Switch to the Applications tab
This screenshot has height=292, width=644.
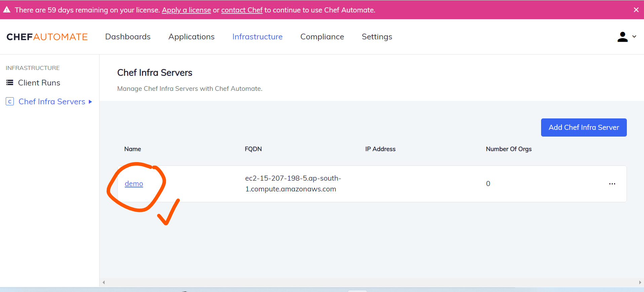pyautogui.click(x=191, y=37)
